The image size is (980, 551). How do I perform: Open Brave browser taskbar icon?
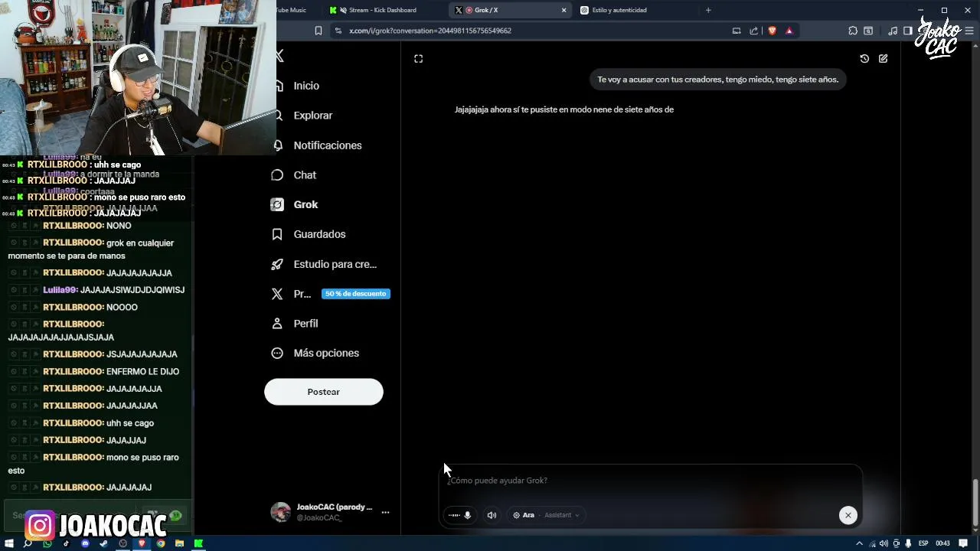[142, 543]
